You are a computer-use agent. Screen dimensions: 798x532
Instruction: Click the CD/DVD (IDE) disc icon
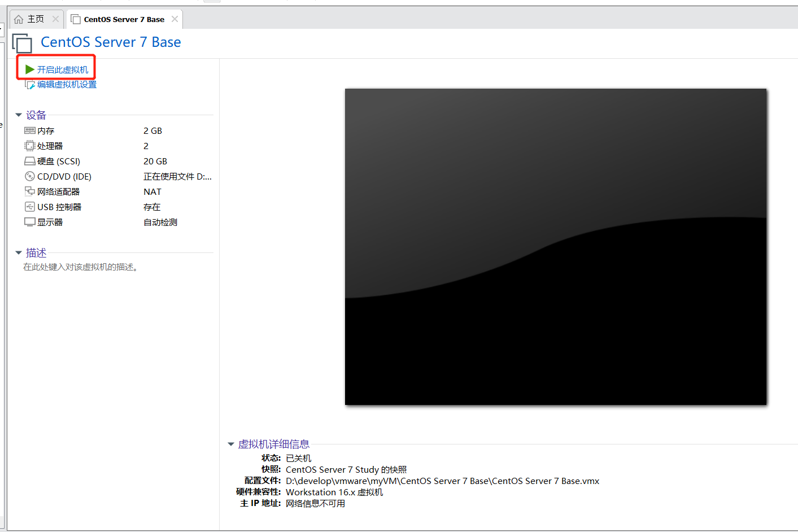click(30, 176)
